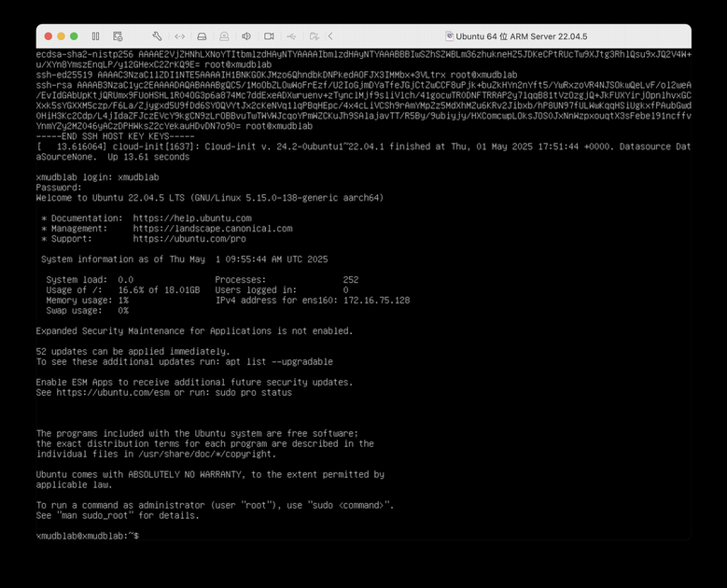Collapse the toolbar device chevron
The height and width of the screenshot is (588, 727).
coord(330,36)
